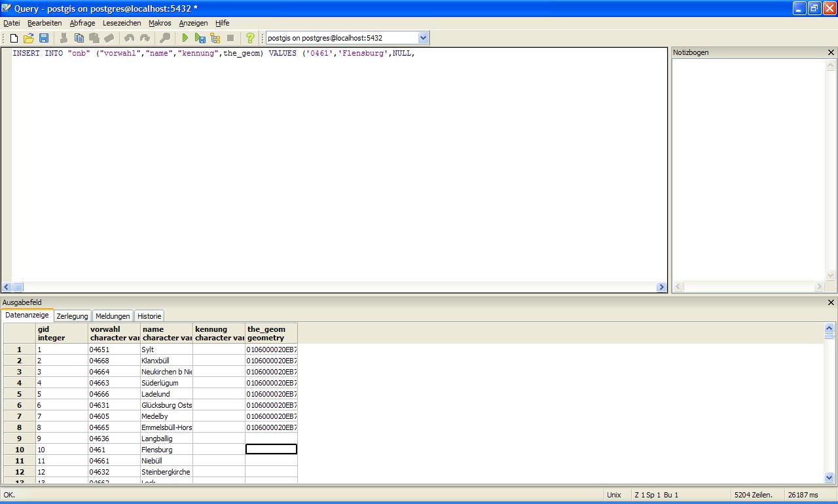Click the Find magnifier icon in the toolbar
Screen dimensions: 838x504
tap(166, 38)
